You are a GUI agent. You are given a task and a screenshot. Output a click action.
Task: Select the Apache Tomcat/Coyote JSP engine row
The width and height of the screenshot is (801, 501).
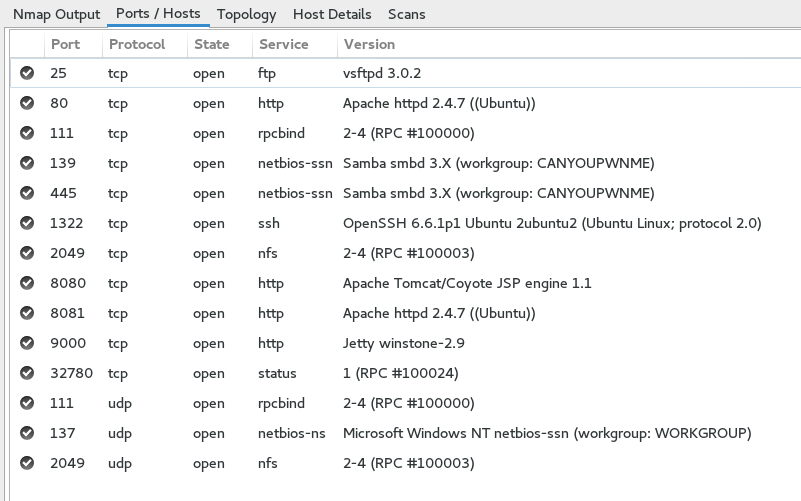(x=467, y=283)
